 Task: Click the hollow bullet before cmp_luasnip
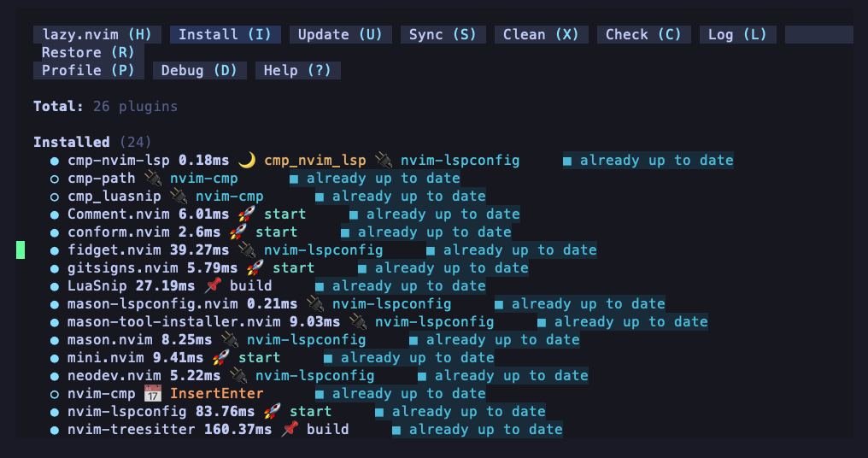coord(55,197)
